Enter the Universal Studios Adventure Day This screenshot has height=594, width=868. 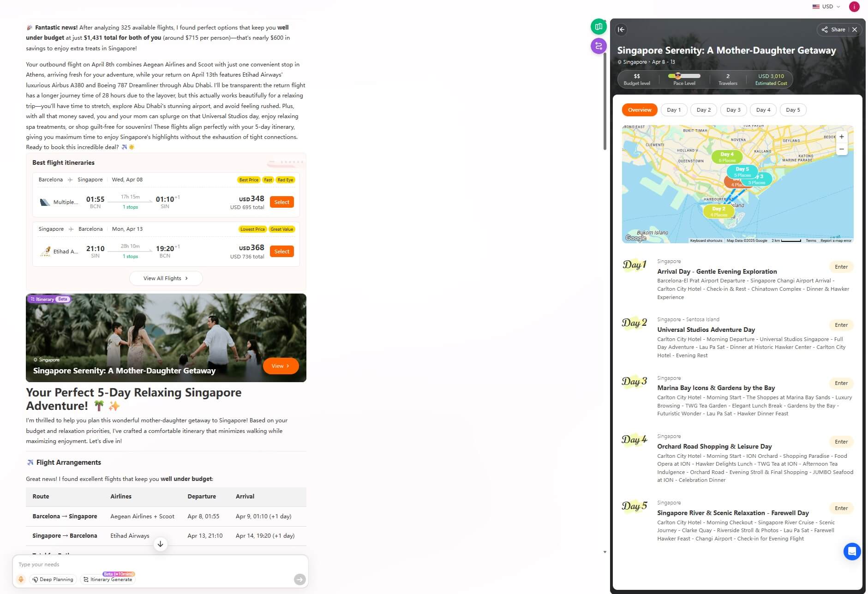pos(841,324)
